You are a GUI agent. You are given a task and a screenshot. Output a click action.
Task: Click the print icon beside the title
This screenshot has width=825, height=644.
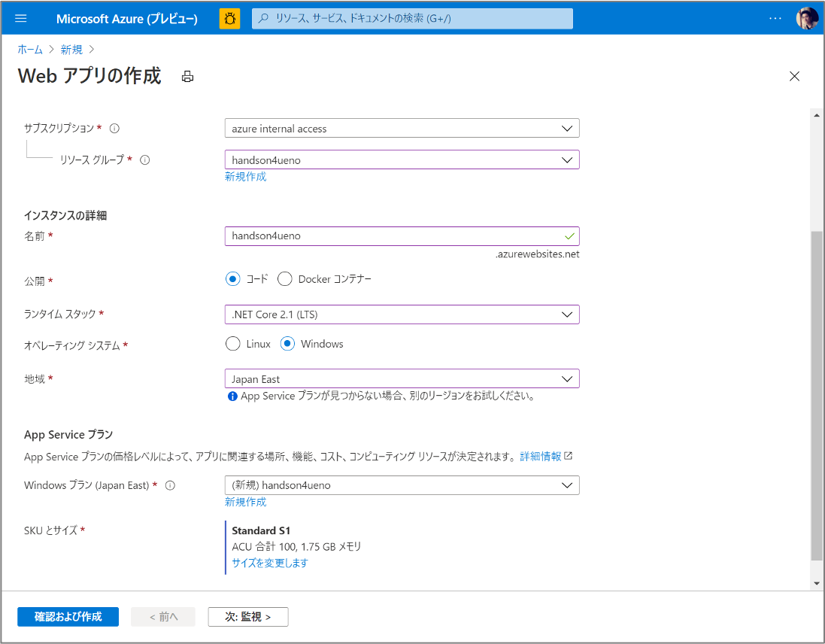tap(187, 77)
